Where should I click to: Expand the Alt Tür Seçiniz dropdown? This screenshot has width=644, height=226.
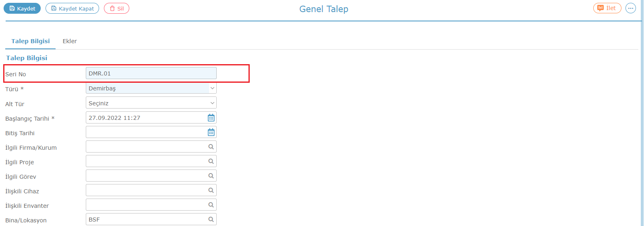151,103
